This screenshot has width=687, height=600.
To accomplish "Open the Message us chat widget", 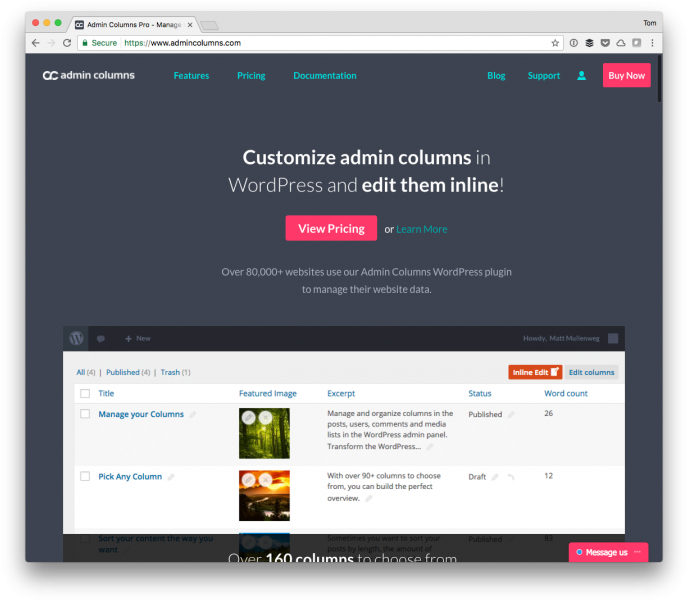I will [x=609, y=552].
